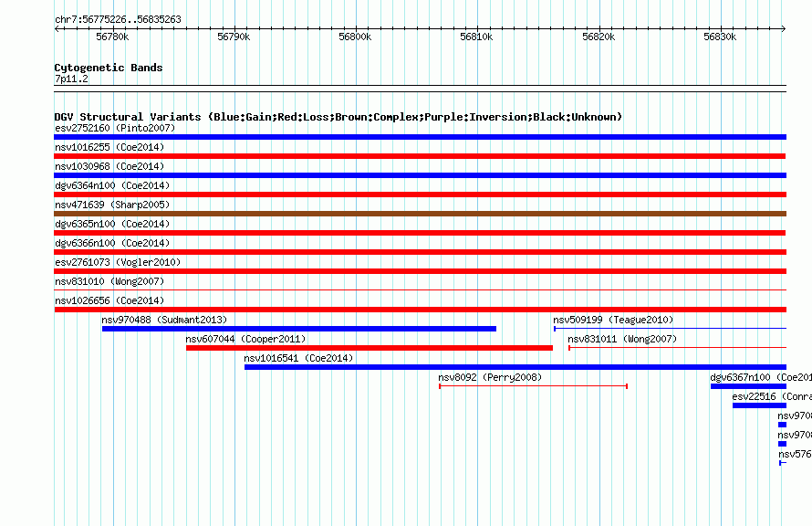Open the nsv1016255 (Coe2014) variant label
This screenshot has width=812, height=526.
tap(109, 147)
